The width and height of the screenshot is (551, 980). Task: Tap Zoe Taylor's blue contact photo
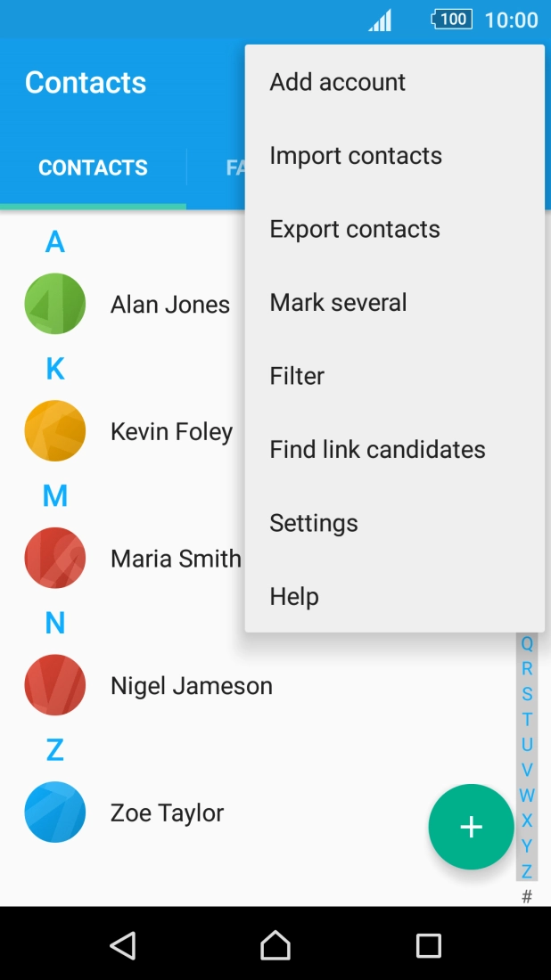(55, 812)
